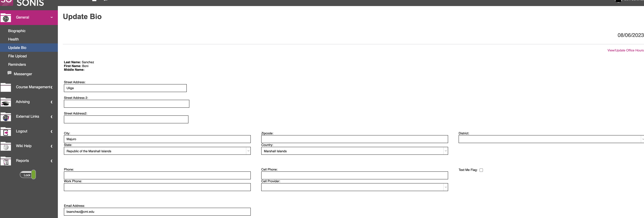The image size is (644, 218).
Task: Click the Messenger speech bubble icon
Action: click(9, 73)
